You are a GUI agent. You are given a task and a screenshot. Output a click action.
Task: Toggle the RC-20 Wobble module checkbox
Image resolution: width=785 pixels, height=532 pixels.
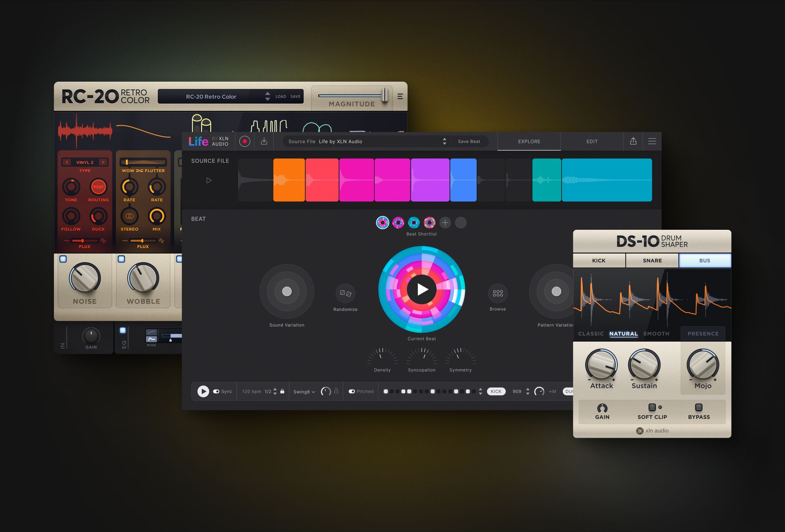(x=121, y=259)
